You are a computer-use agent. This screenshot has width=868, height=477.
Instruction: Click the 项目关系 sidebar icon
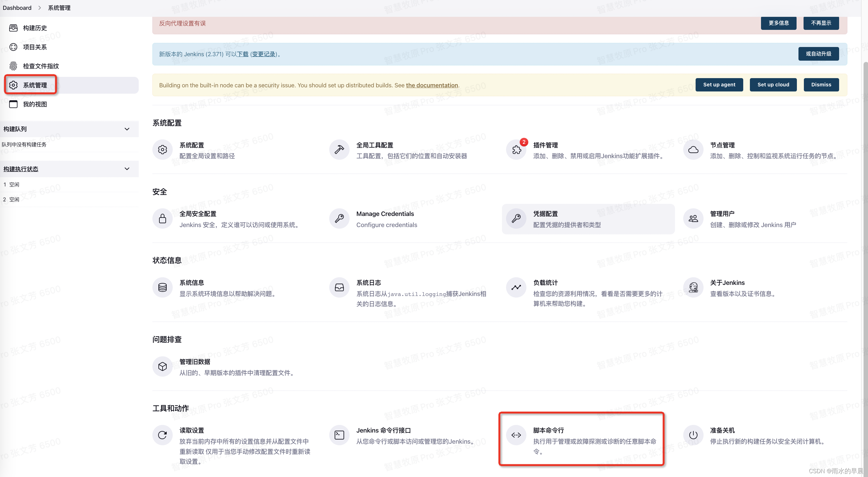pos(13,47)
